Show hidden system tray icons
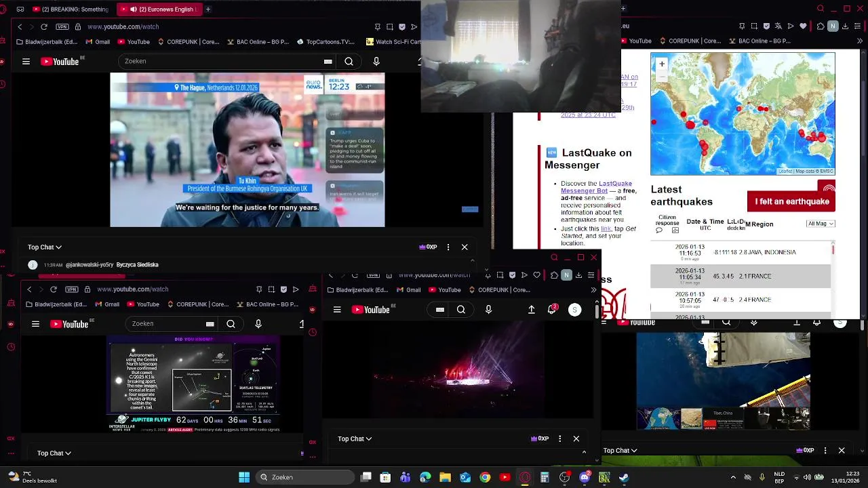 (x=733, y=478)
